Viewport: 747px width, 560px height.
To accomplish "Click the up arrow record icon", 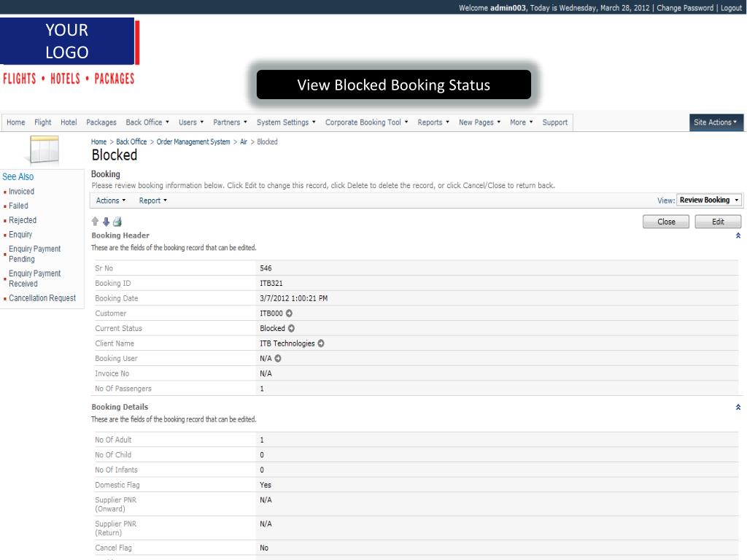I will pyautogui.click(x=95, y=222).
